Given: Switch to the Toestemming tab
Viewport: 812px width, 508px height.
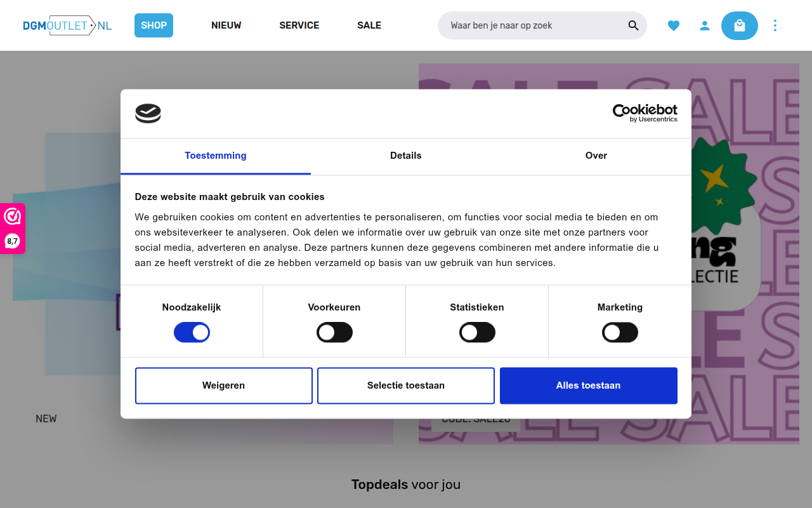Looking at the screenshot, I should pyautogui.click(x=216, y=156).
